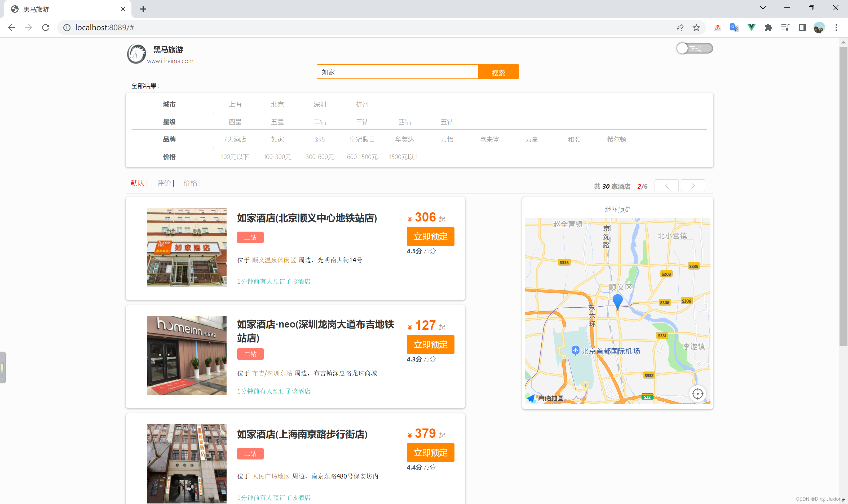This screenshot has width=848, height=504.
Task: Close the 黑马旅游 tab
Action: [x=123, y=9]
